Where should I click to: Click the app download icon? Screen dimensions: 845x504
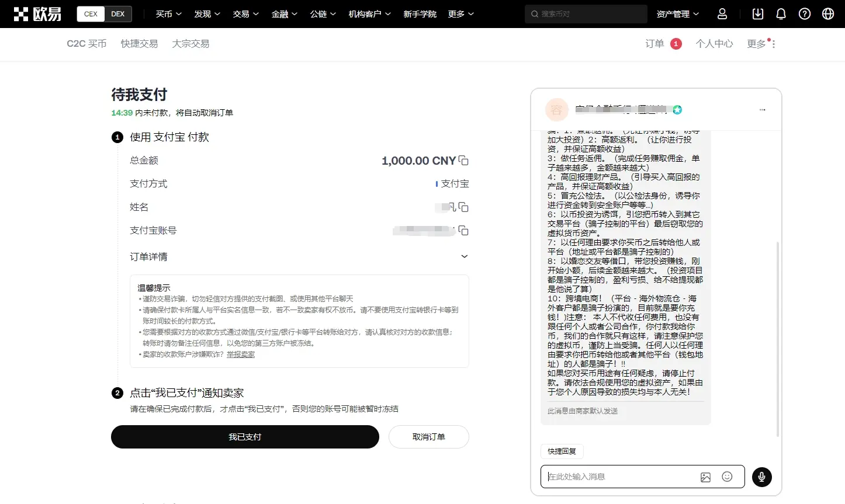tap(757, 13)
